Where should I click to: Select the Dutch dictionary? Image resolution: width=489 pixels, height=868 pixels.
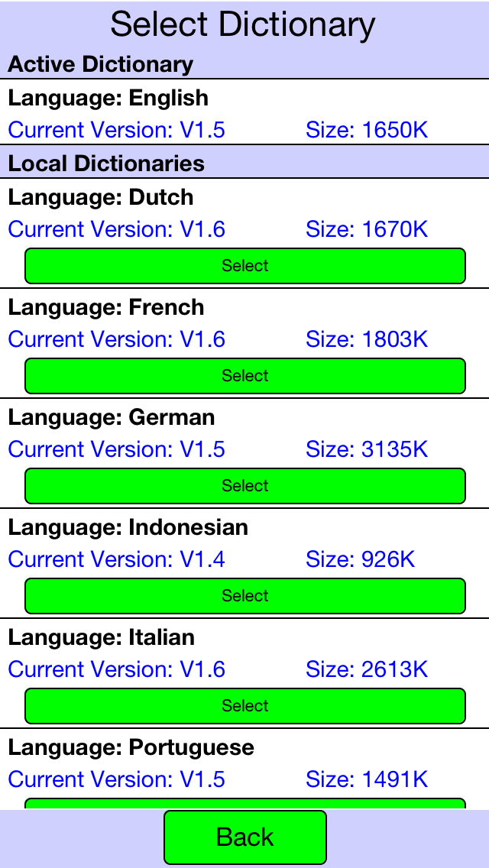click(244, 266)
